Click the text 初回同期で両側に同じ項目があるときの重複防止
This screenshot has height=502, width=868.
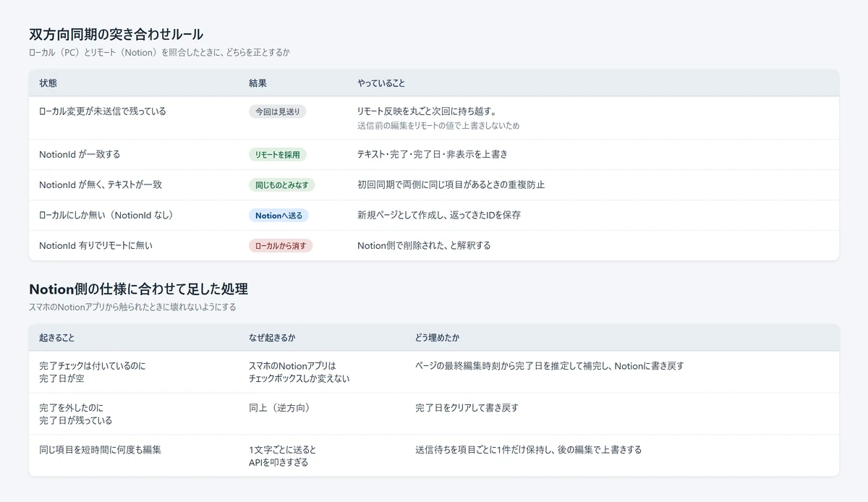point(451,184)
